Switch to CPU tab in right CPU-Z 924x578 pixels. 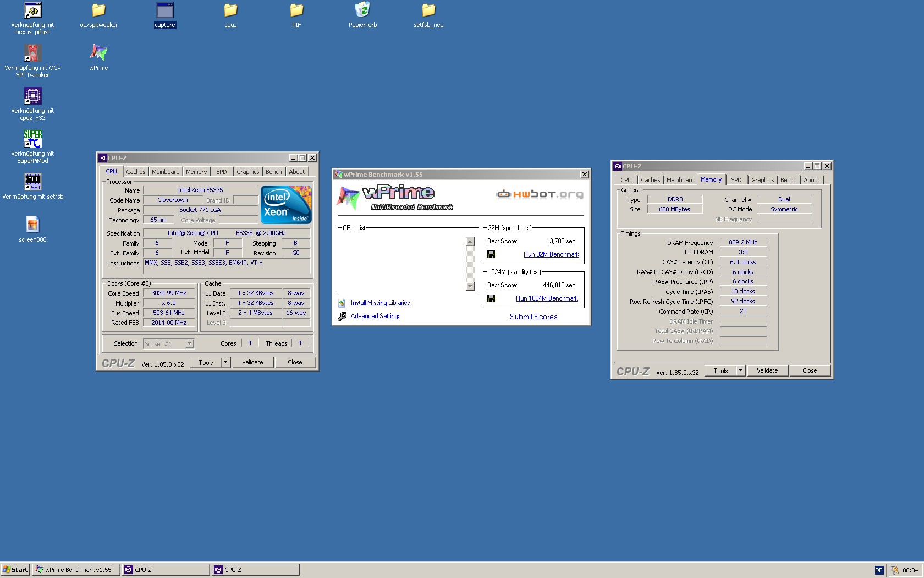pyautogui.click(x=626, y=180)
